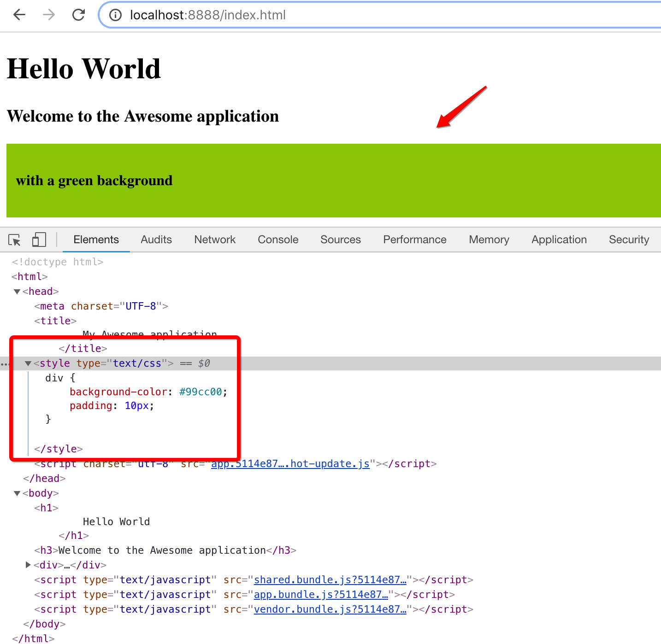
Task: Click the background-color #99cc00 value
Action: click(201, 392)
